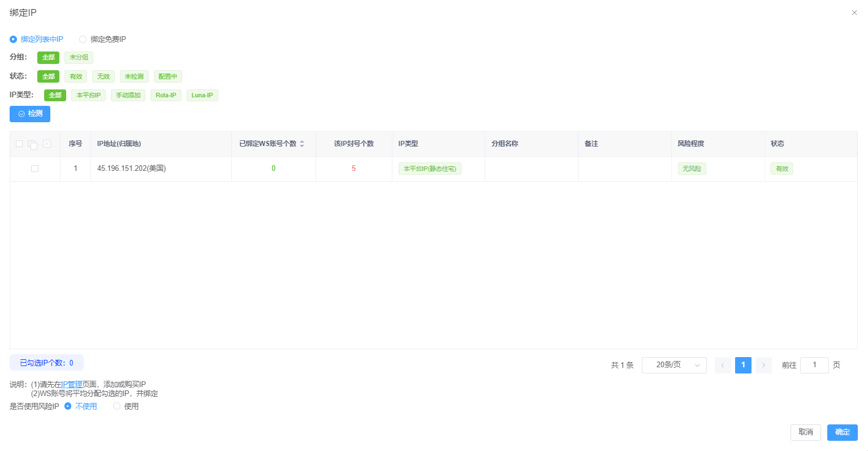Check the select-all checkbox in table header

[x=19, y=144]
